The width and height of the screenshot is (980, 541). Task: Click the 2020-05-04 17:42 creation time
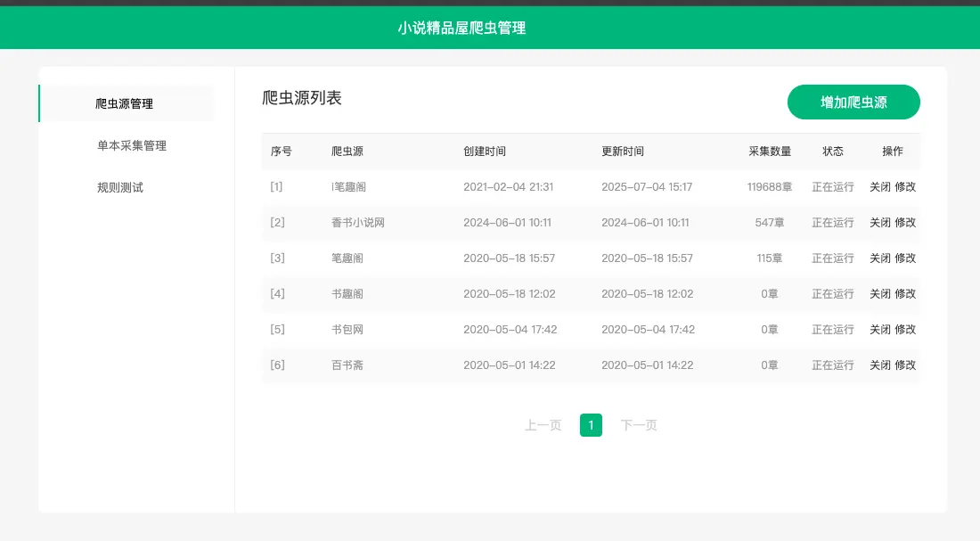point(510,330)
